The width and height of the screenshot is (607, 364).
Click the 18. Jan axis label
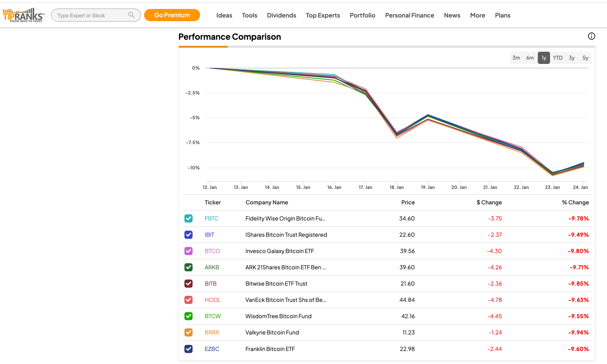(397, 187)
